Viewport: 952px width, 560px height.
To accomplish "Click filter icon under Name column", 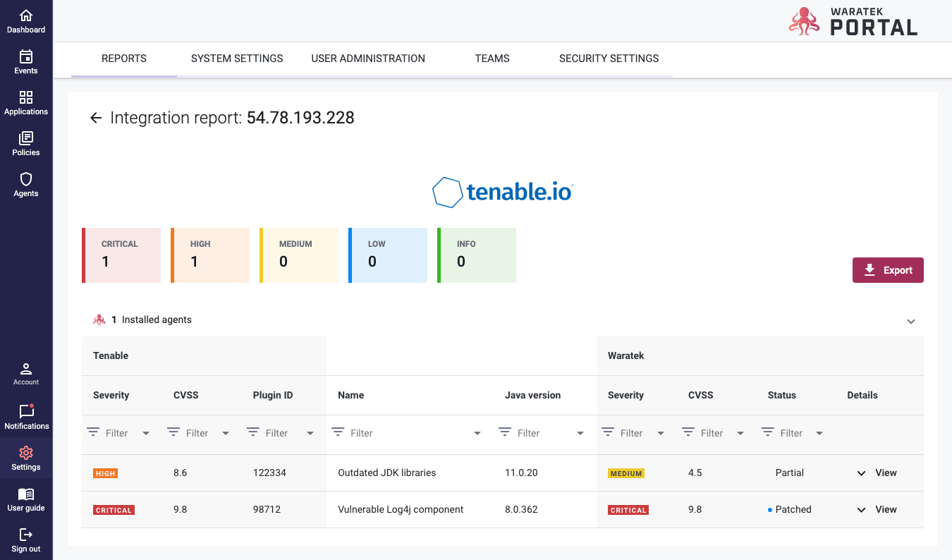I will [338, 432].
